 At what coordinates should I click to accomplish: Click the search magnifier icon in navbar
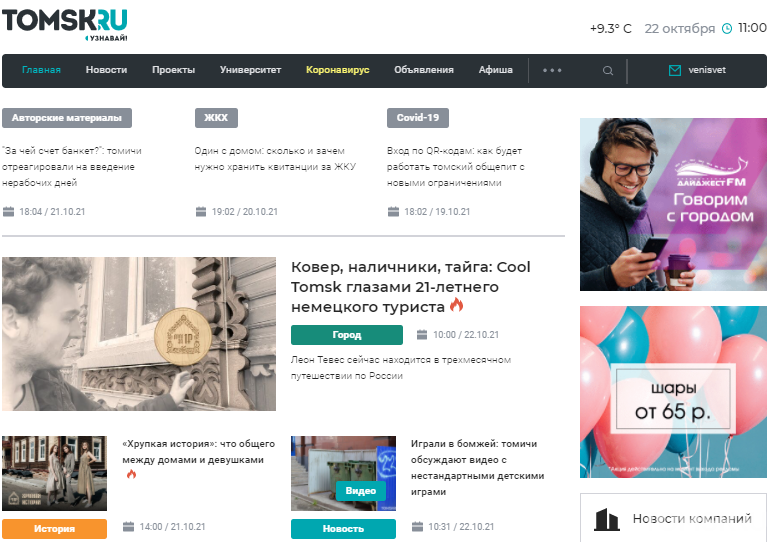(x=608, y=71)
